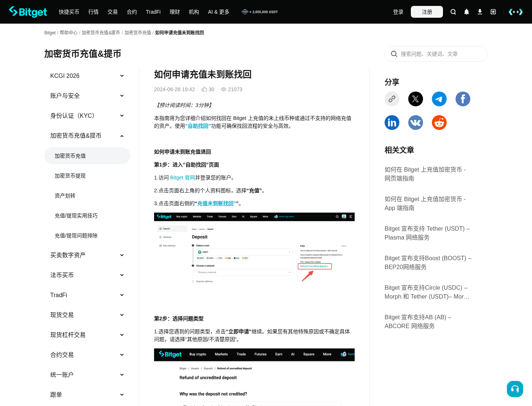Open the Refund of uncredited deposit screenshot
532x406 pixels.
coord(254,377)
